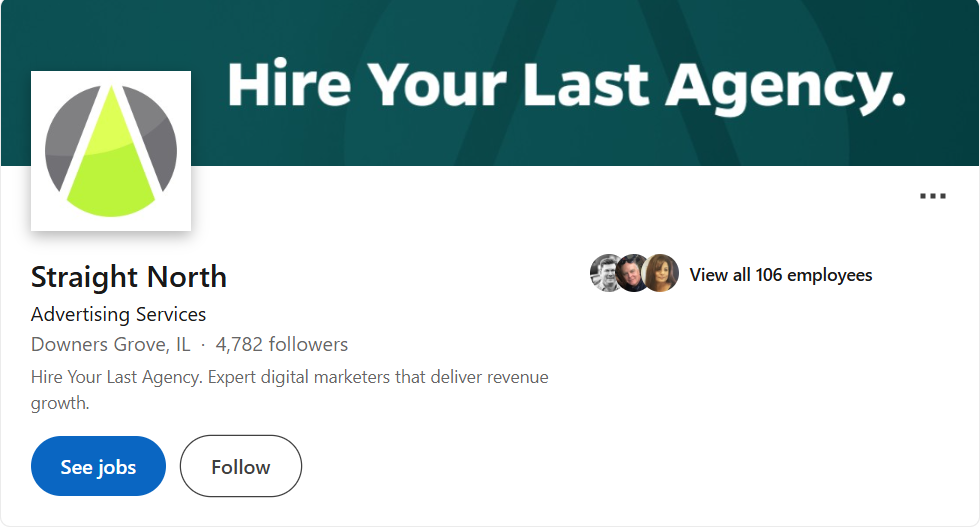Viewport: 980px width, 531px height.
Task: Click the leftmost employee avatar photo
Action: (x=606, y=273)
